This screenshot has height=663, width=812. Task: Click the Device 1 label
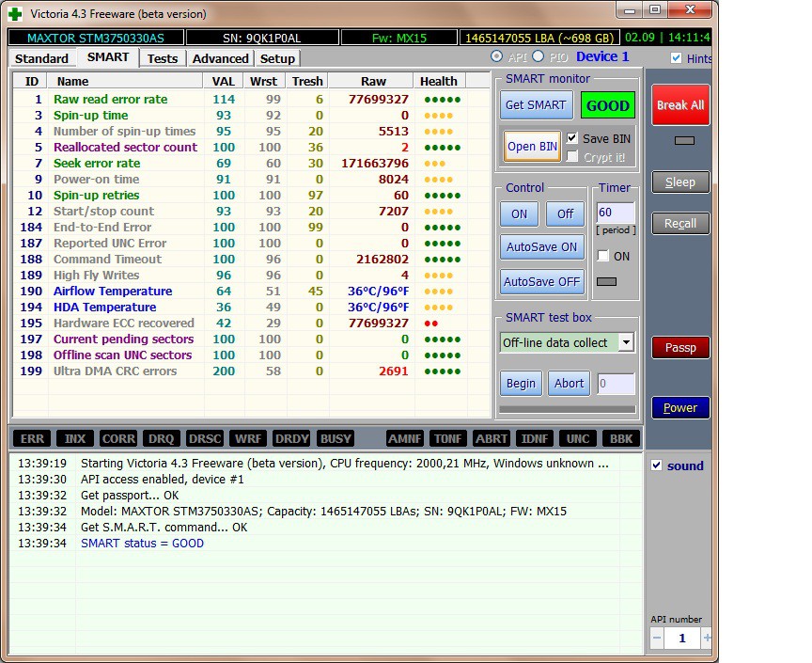point(602,56)
